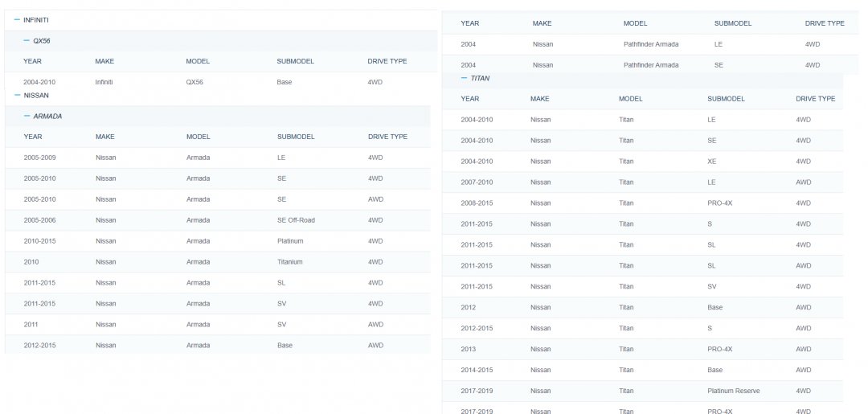This screenshot has height=414, width=868.
Task: Select the Titan XE 2004-2010 row
Action: coord(643,162)
